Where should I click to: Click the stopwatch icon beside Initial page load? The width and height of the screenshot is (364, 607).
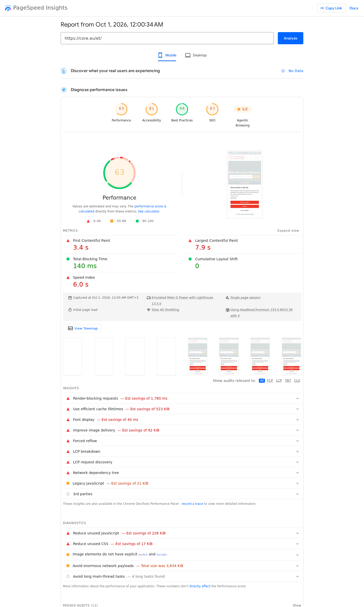coord(70,310)
